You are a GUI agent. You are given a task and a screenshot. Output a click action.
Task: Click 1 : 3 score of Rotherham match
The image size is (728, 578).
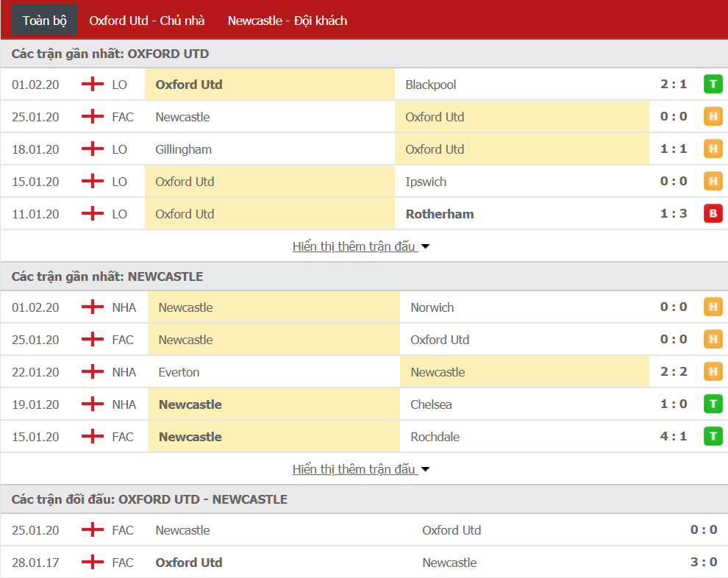pos(674,213)
